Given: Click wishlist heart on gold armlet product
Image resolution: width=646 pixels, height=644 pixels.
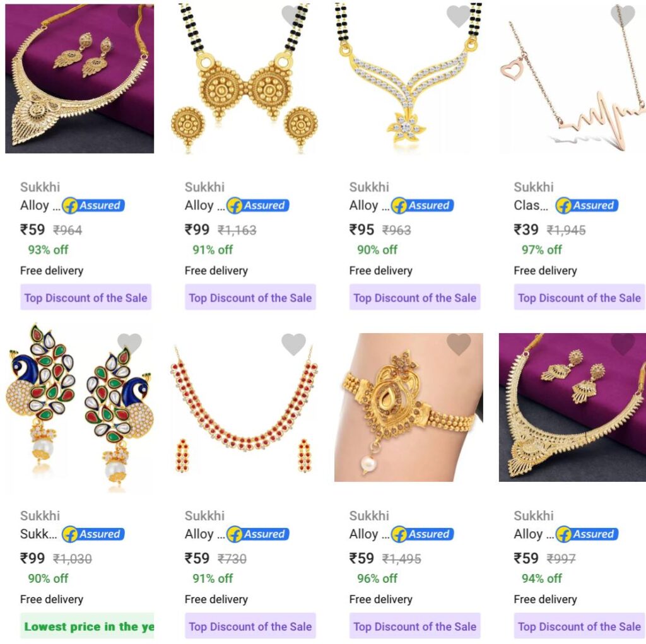Looking at the screenshot, I should [459, 344].
